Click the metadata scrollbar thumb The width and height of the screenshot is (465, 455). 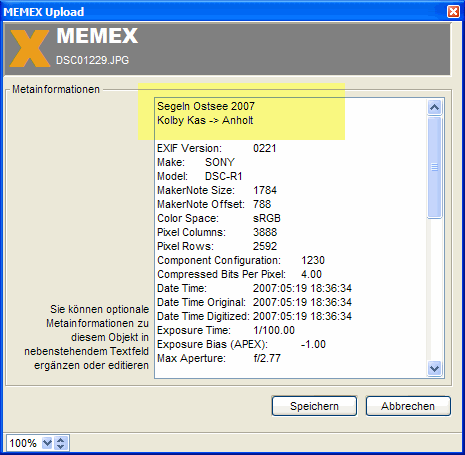coord(434,167)
